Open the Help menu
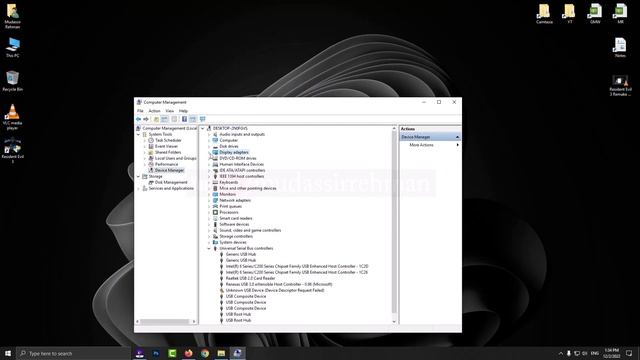The height and width of the screenshot is (360, 640). click(x=183, y=111)
